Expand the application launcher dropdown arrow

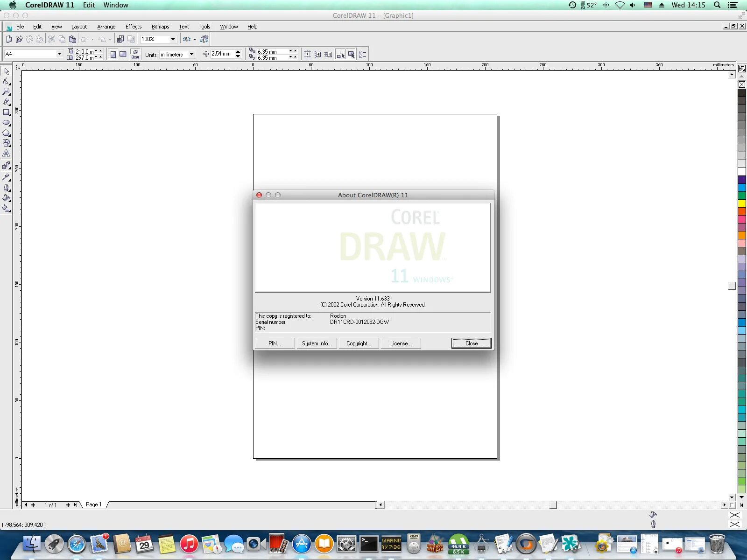(195, 39)
